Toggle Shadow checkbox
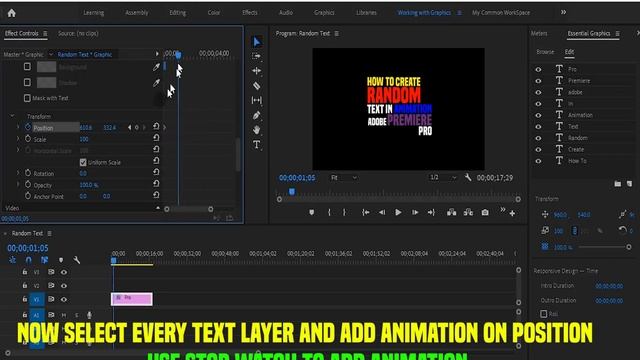This screenshot has height=360, width=640. pyautogui.click(x=27, y=82)
